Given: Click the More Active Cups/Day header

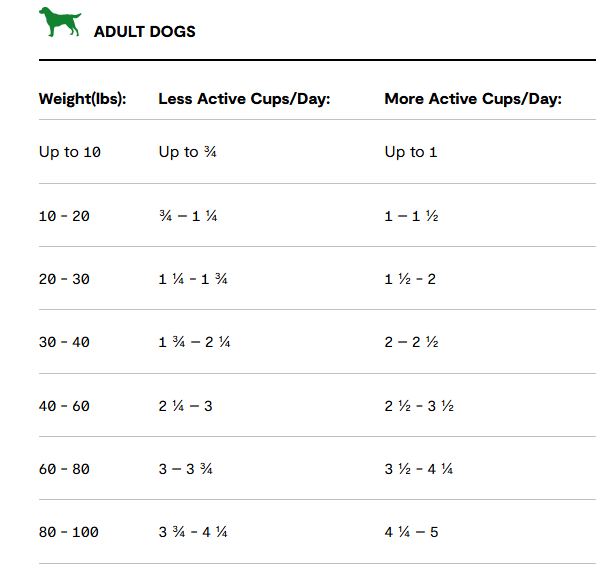Looking at the screenshot, I should 473,99.
